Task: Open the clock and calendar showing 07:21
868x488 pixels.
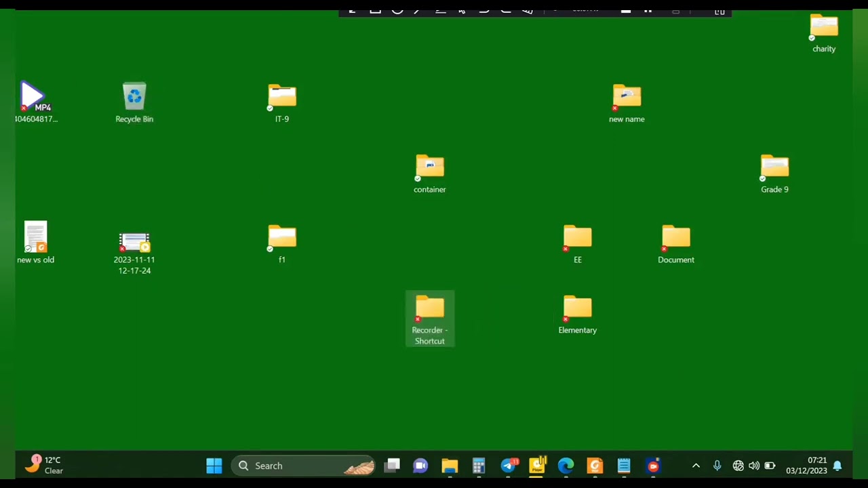Action: click(x=806, y=466)
